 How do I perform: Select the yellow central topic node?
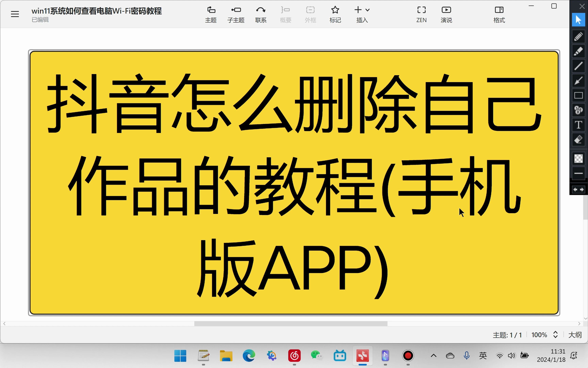[x=294, y=182]
